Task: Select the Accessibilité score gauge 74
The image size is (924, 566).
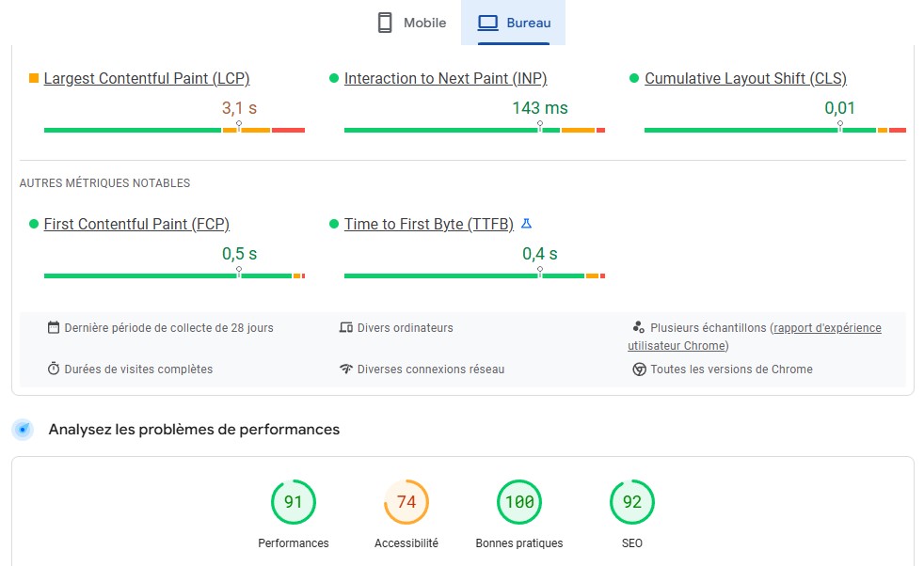Action: [406, 502]
